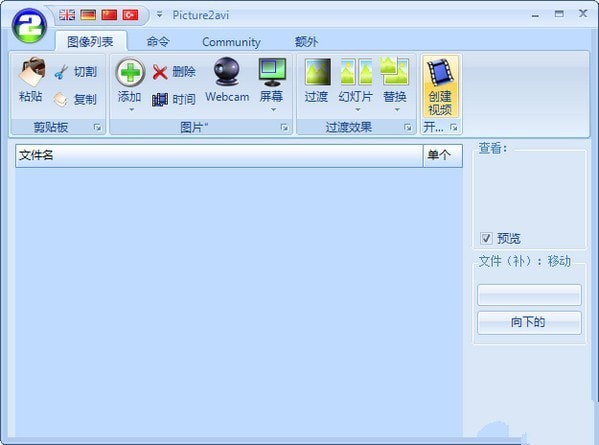Viewport: 599px width, 445px height.
Task: Expand the 幻灯片 slideshow dropdown arrow
Action: pyautogui.click(x=358, y=110)
